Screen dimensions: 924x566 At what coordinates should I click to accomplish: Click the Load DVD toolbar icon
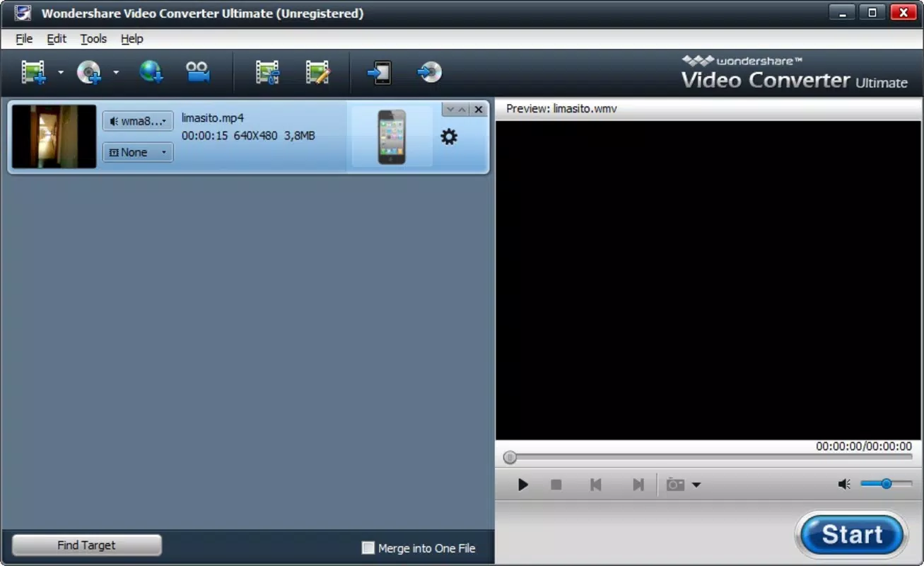click(x=89, y=72)
